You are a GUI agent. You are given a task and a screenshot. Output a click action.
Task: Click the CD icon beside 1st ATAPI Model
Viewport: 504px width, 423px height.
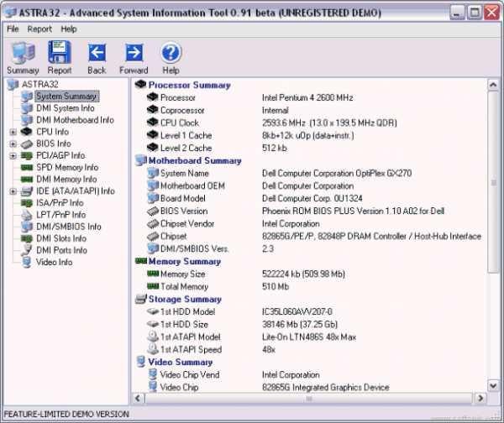153,337
